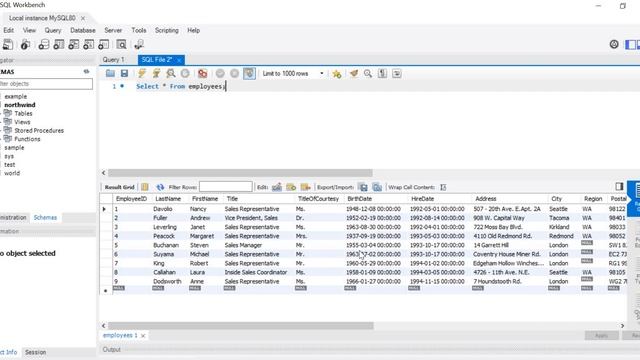
Task: Create a new table icon
Action: (59, 44)
